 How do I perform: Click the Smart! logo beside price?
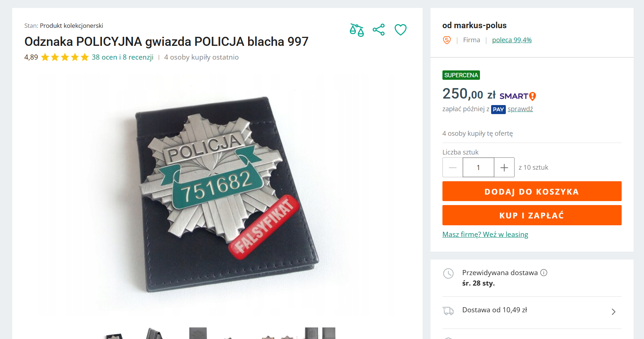click(x=517, y=96)
